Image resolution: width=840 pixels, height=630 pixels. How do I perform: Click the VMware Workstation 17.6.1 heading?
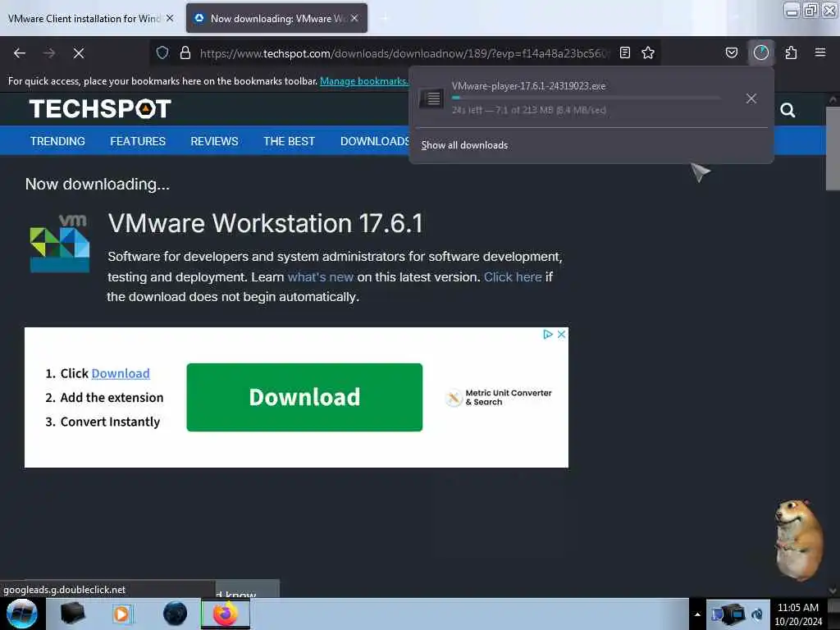(x=265, y=223)
